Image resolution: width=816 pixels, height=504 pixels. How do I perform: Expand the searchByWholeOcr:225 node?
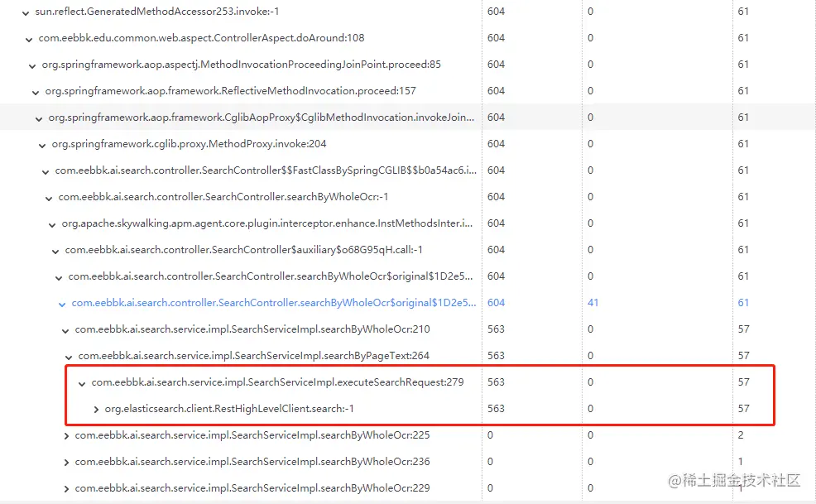click(x=66, y=436)
